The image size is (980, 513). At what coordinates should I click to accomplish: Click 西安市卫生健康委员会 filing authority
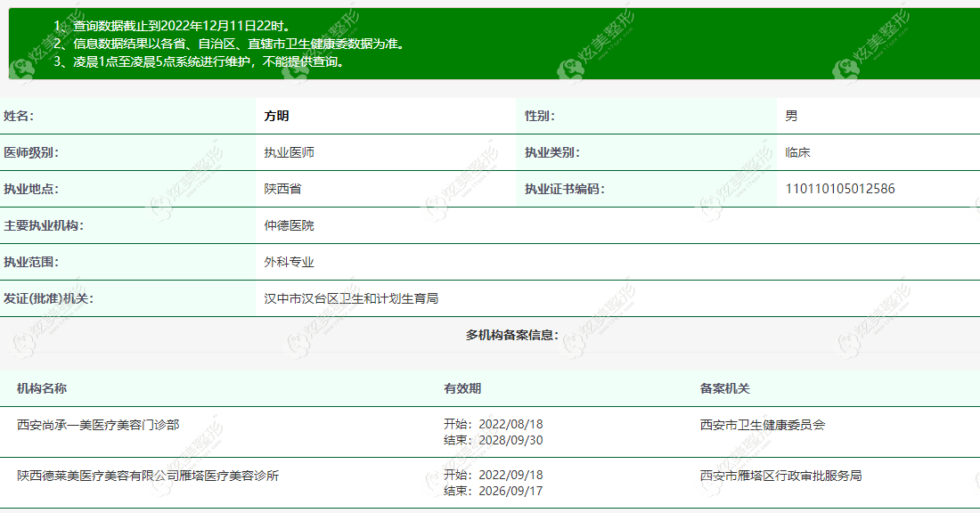tap(763, 425)
